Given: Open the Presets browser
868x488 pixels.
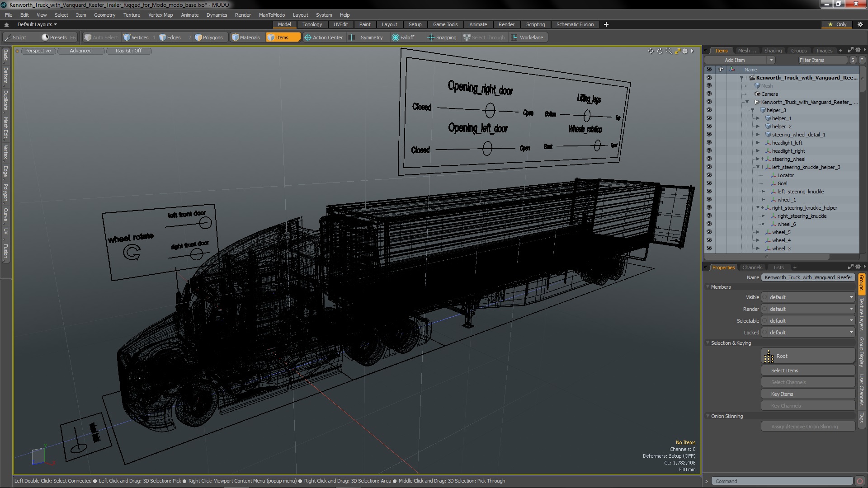Looking at the screenshot, I should pyautogui.click(x=58, y=38).
